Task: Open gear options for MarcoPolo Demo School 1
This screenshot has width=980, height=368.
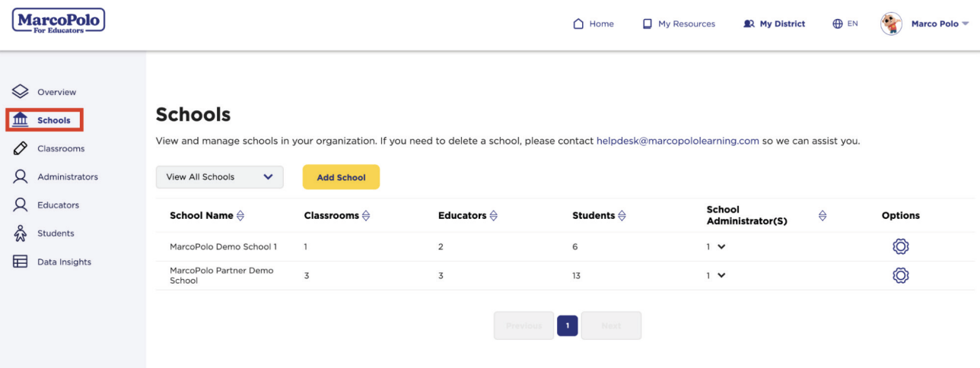Action: click(x=901, y=246)
